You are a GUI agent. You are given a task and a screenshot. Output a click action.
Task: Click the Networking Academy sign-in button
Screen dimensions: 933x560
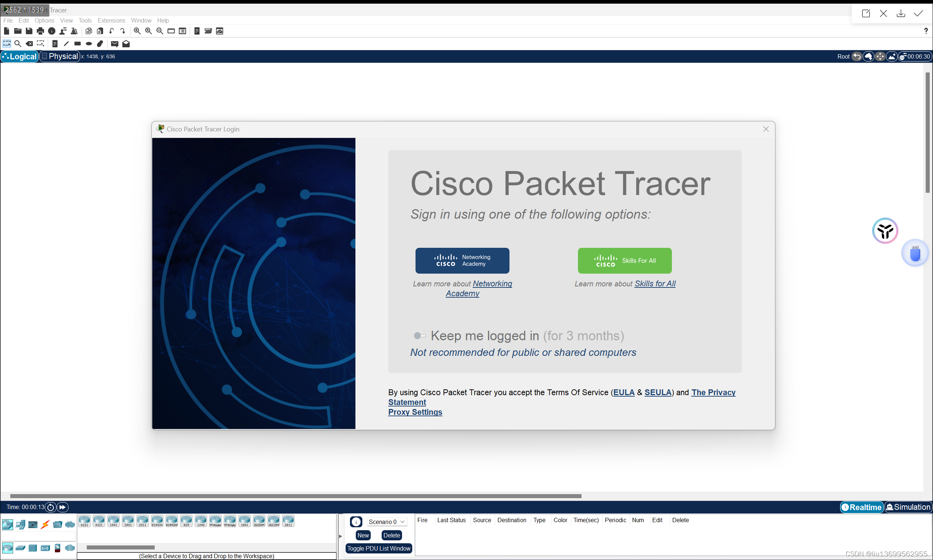(462, 261)
